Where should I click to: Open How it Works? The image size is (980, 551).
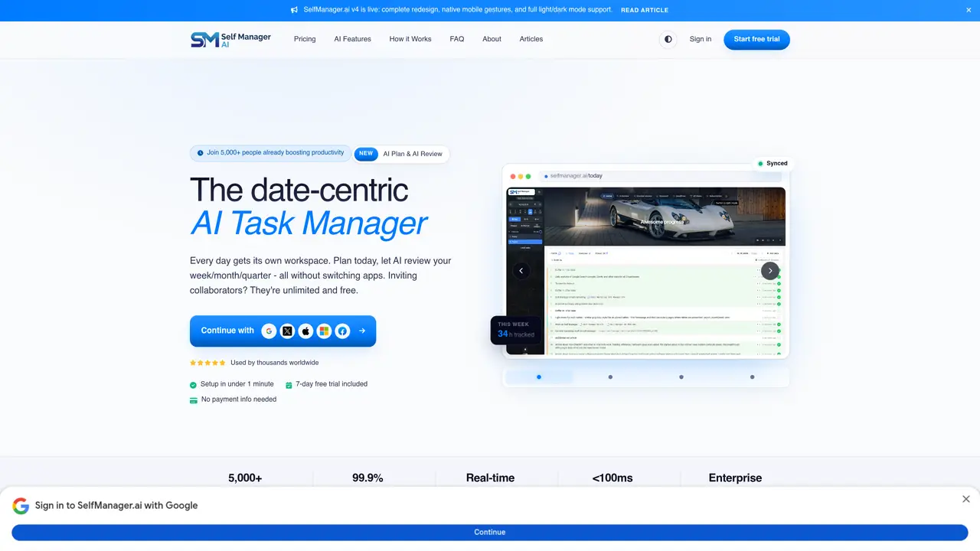click(410, 39)
